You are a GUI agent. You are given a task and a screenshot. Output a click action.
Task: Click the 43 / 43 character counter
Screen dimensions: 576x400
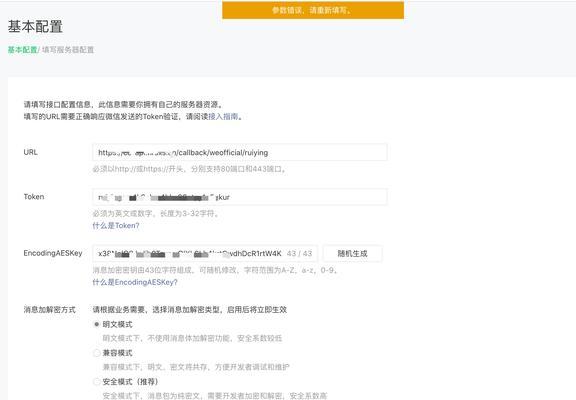[299, 253]
